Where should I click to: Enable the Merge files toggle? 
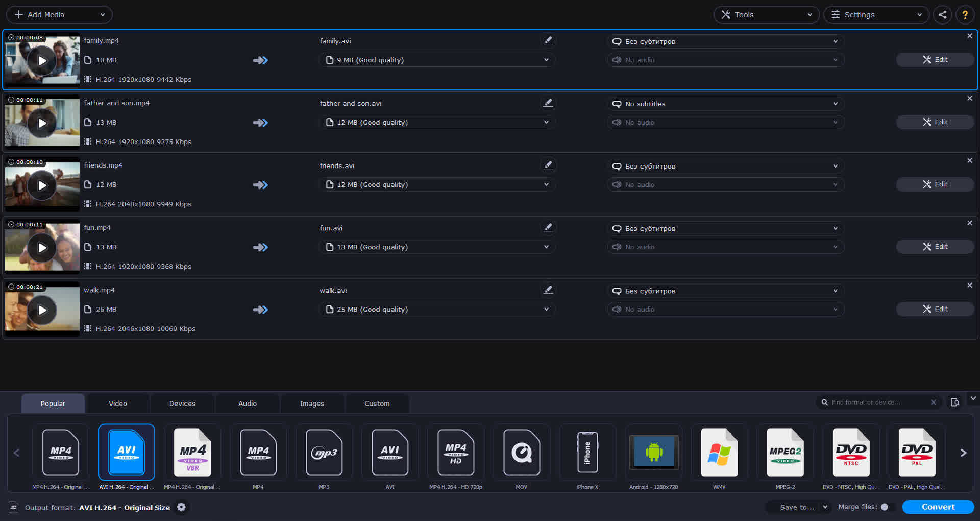click(885, 507)
